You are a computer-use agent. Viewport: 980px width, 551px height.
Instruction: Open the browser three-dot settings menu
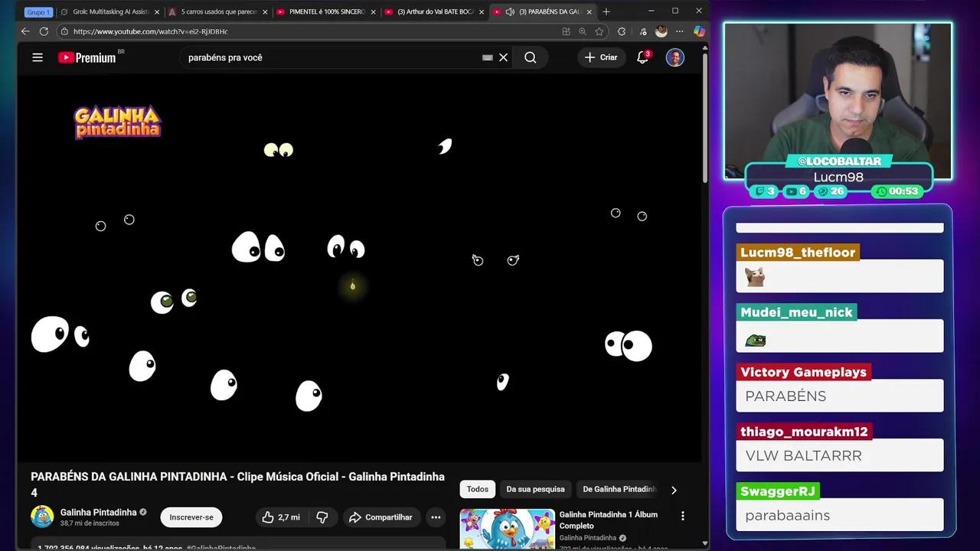coord(679,31)
